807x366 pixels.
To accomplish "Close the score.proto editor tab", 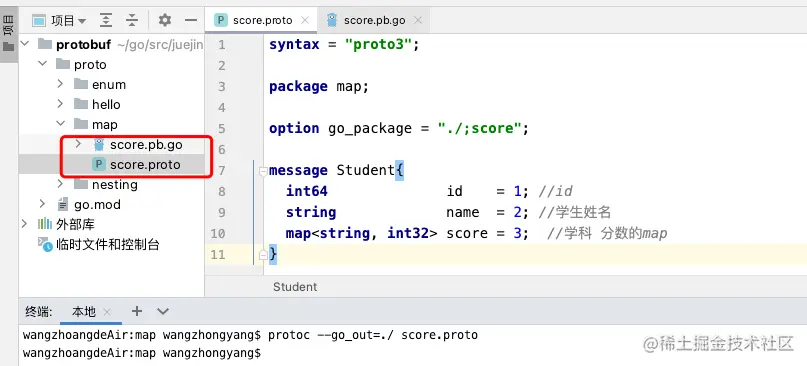I will 305,20.
